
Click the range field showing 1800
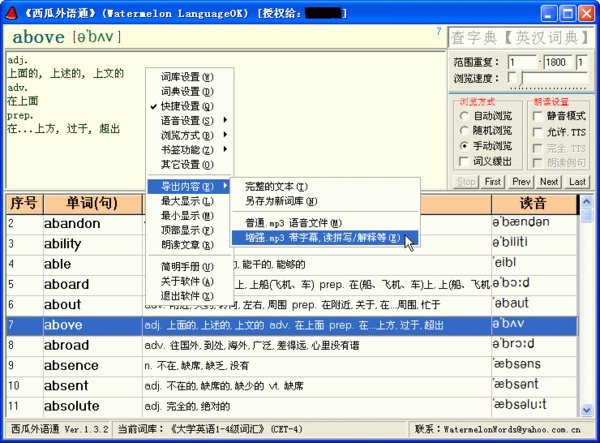(556, 62)
